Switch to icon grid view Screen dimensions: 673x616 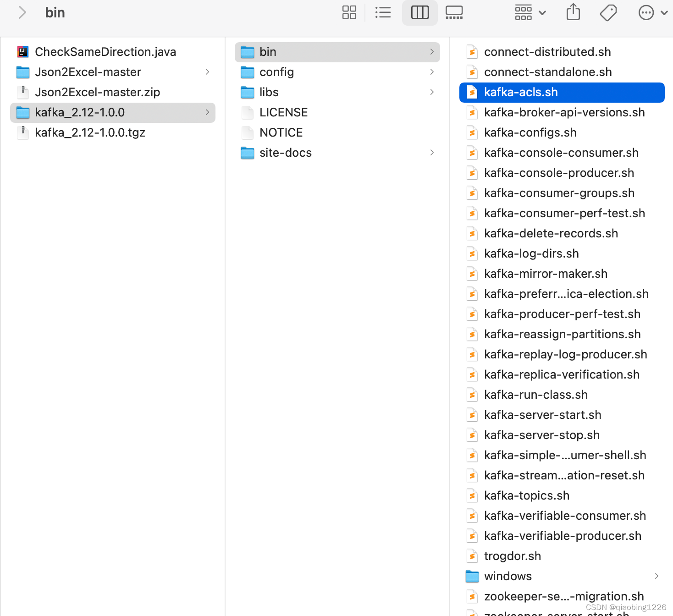[x=349, y=12]
